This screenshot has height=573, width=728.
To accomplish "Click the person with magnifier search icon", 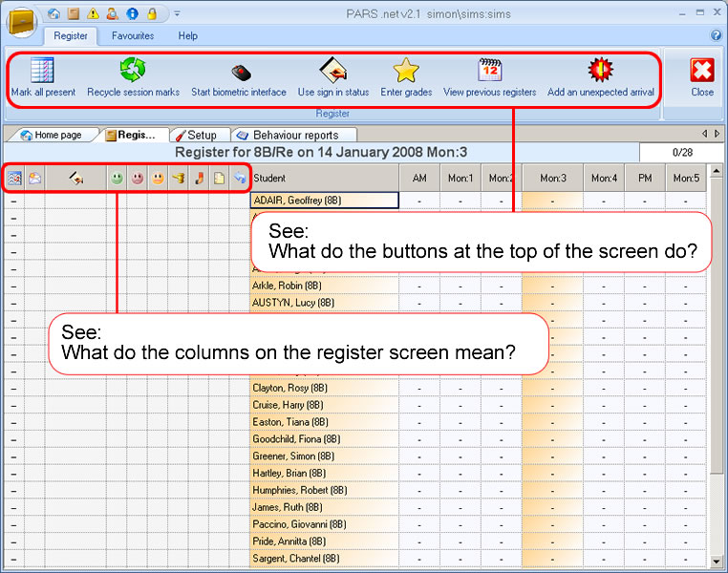I will 113,14.
